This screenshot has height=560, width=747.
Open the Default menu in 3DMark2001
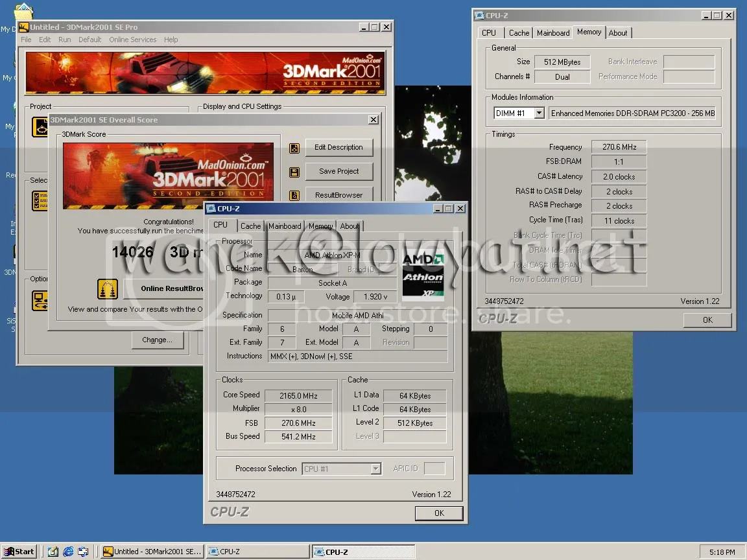click(90, 40)
